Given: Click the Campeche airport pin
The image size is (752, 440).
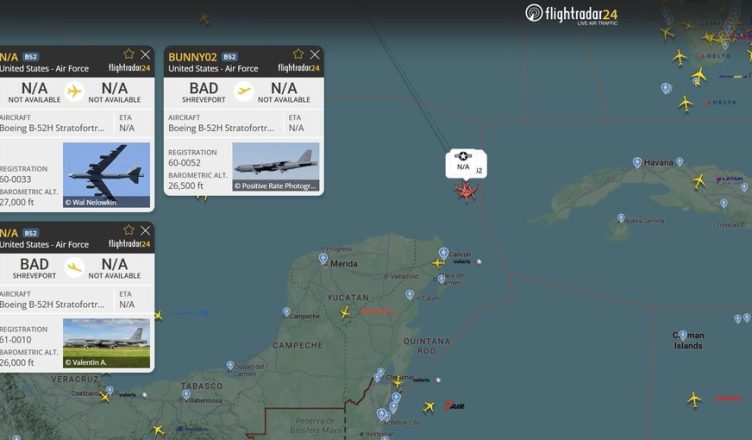Looking at the screenshot, I should pos(286,312).
